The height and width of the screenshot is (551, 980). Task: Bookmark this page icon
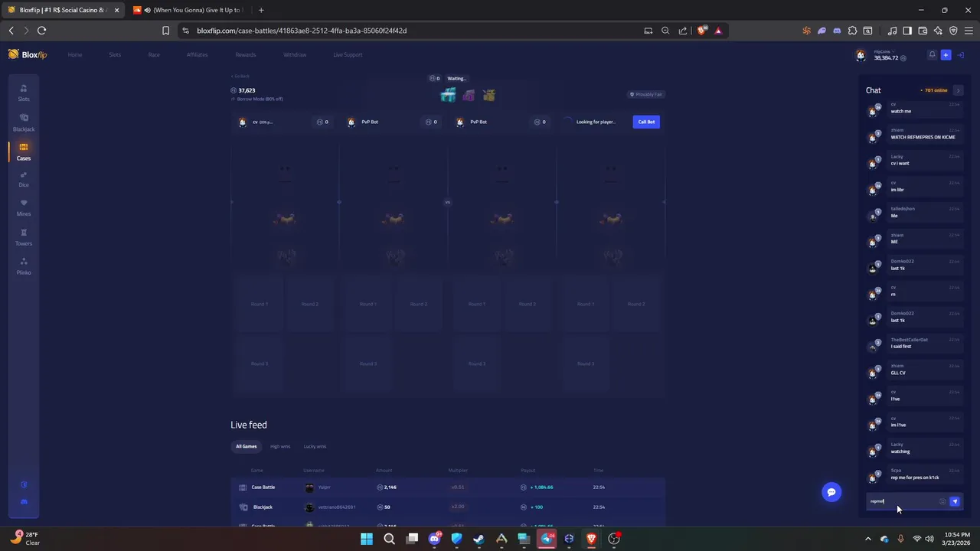(x=165, y=31)
